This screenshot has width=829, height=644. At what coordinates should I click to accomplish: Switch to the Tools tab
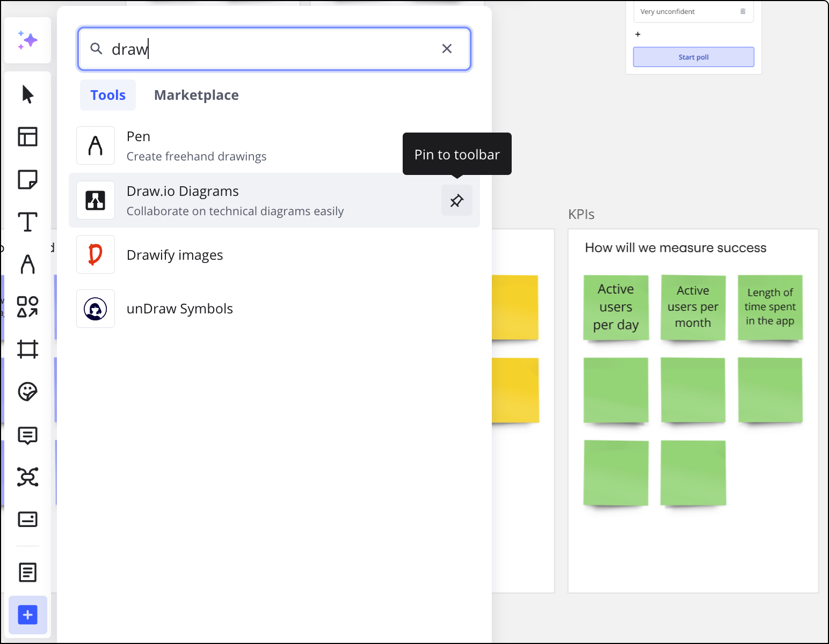108,95
